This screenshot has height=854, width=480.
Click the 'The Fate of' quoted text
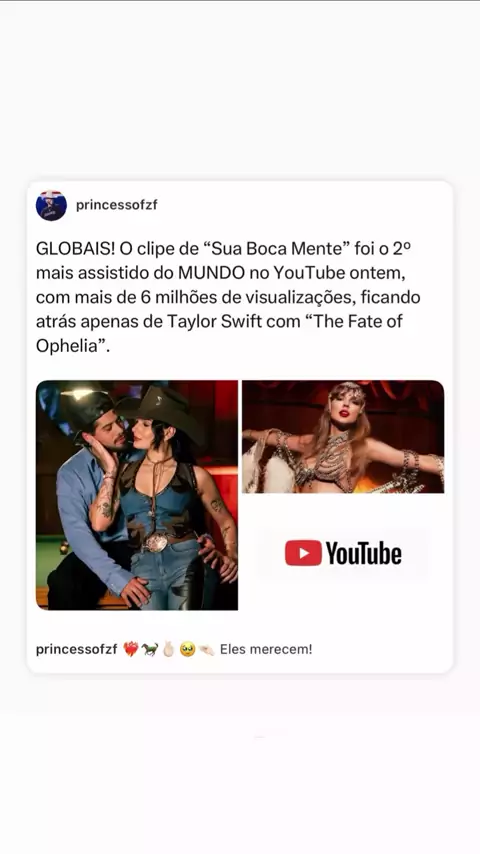355,321
